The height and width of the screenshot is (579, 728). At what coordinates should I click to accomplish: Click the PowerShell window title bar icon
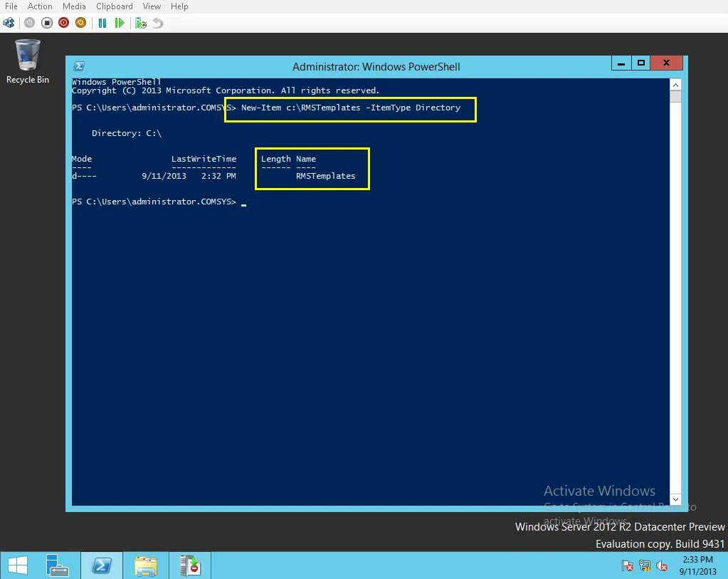[x=79, y=66]
